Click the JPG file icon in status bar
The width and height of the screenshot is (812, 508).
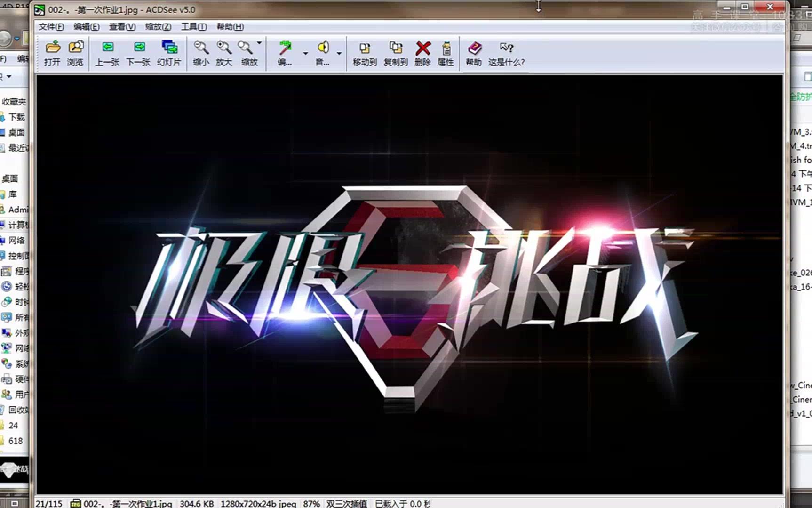(x=75, y=504)
